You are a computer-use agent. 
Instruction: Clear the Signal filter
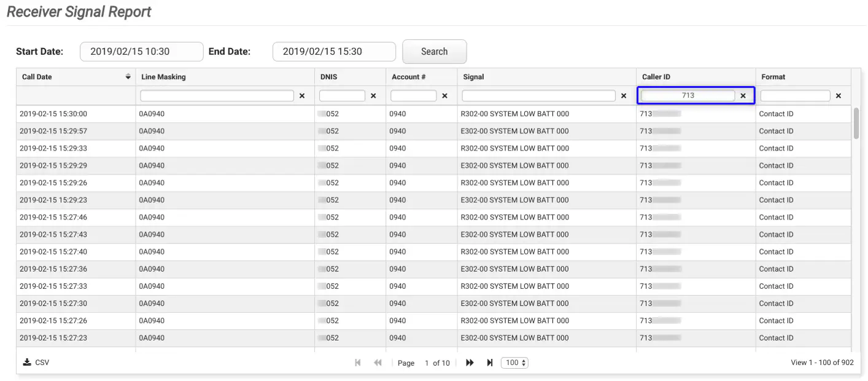(x=624, y=96)
